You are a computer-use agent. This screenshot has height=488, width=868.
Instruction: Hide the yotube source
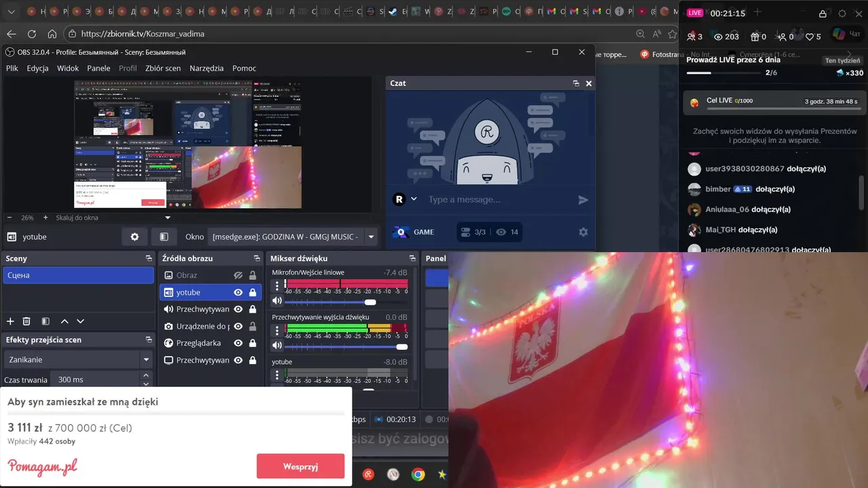[x=238, y=292]
